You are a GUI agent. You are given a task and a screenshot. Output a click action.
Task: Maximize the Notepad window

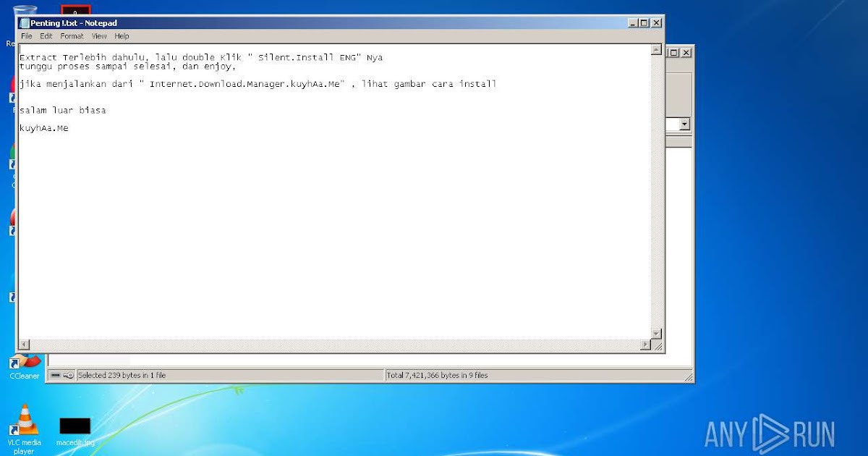pos(644,23)
